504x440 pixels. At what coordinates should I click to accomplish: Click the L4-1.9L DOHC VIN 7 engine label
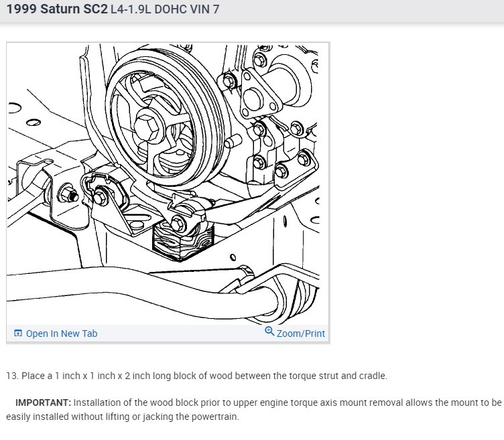165,9
